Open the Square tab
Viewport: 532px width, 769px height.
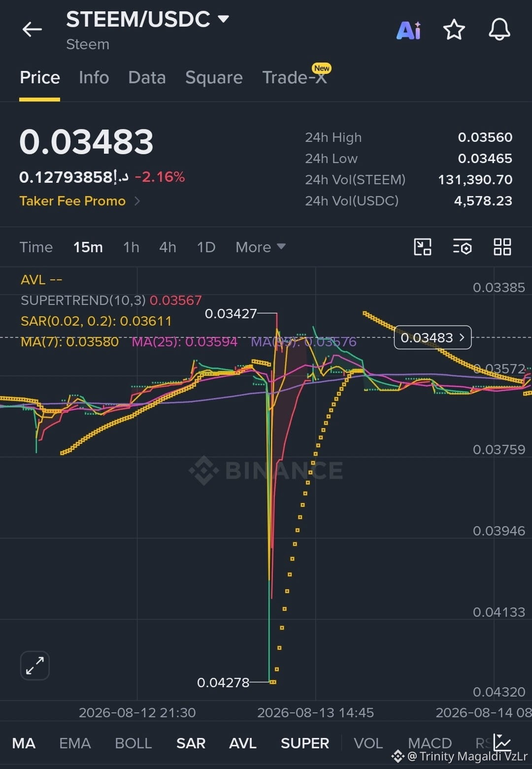[x=214, y=77]
